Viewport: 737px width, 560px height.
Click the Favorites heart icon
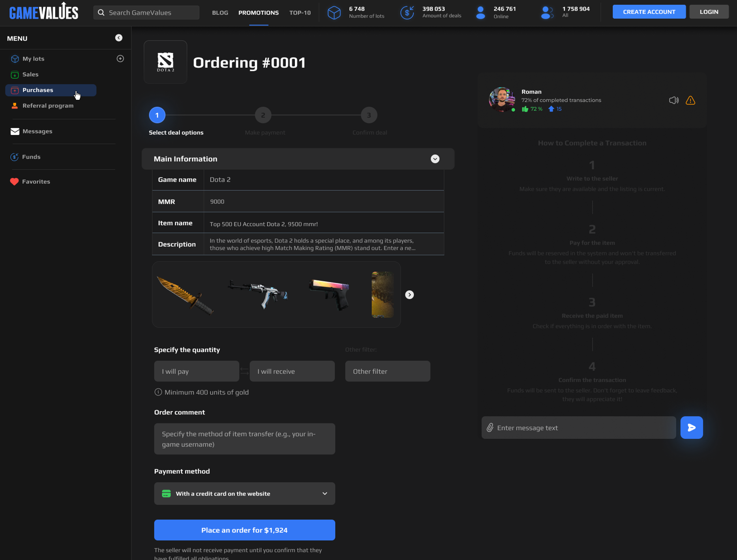tap(14, 182)
